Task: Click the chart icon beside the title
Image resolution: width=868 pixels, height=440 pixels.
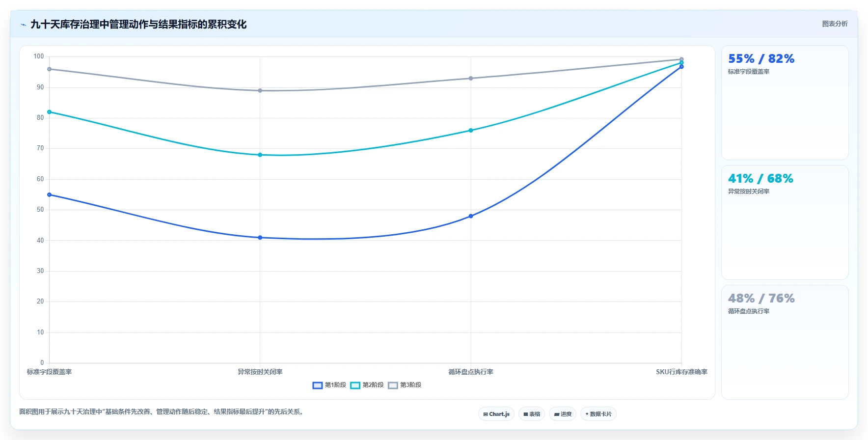Action: click(x=23, y=25)
